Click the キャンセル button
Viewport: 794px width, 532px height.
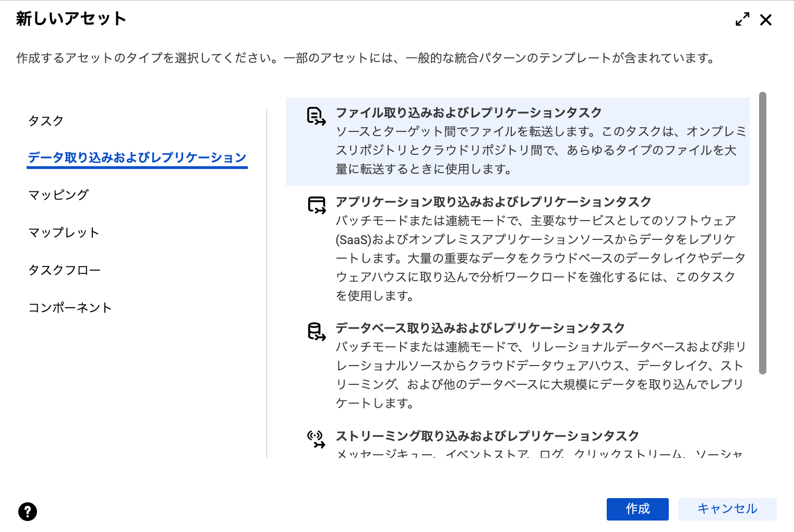point(727,509)
